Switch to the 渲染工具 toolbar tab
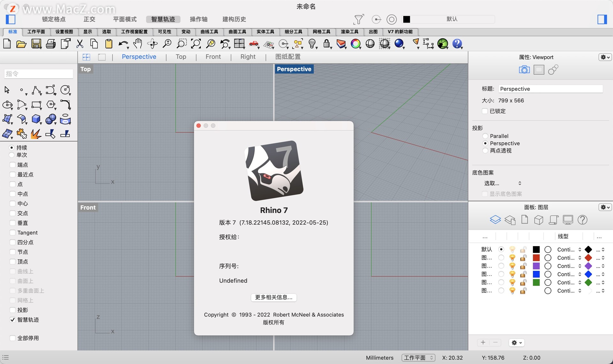The image size is (613, 364). pos(350,32)
